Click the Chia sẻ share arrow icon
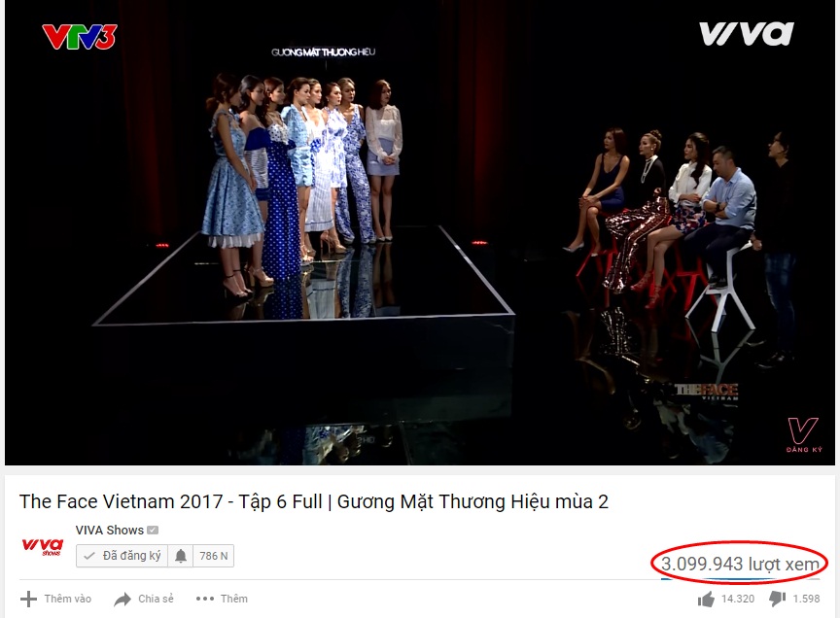The height and width of the screenshot is (618, 840). tap(122, 600)
